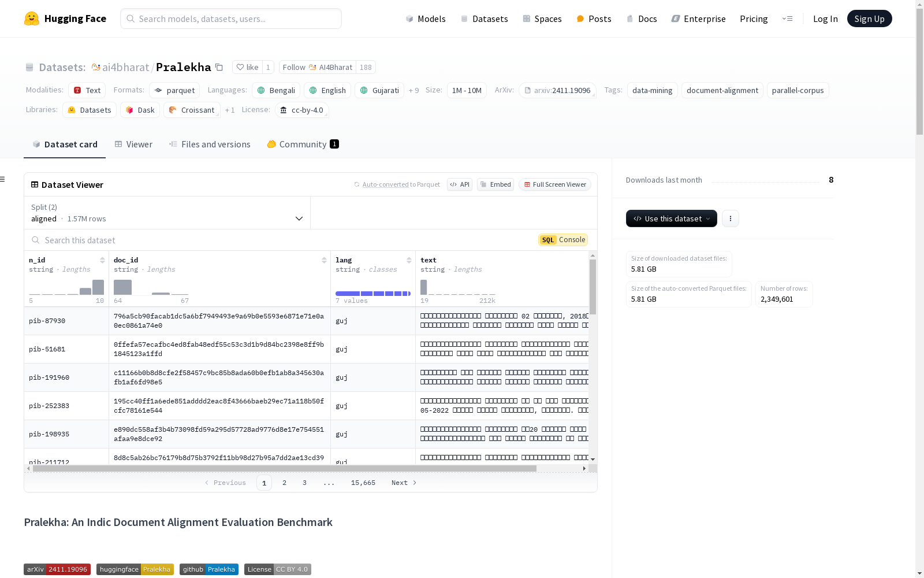Image resolution: width=924 pixels, height=578 pixels.
Task: Click the viewer table horizontal scrollbar
Action: click(x=285, y=468)
